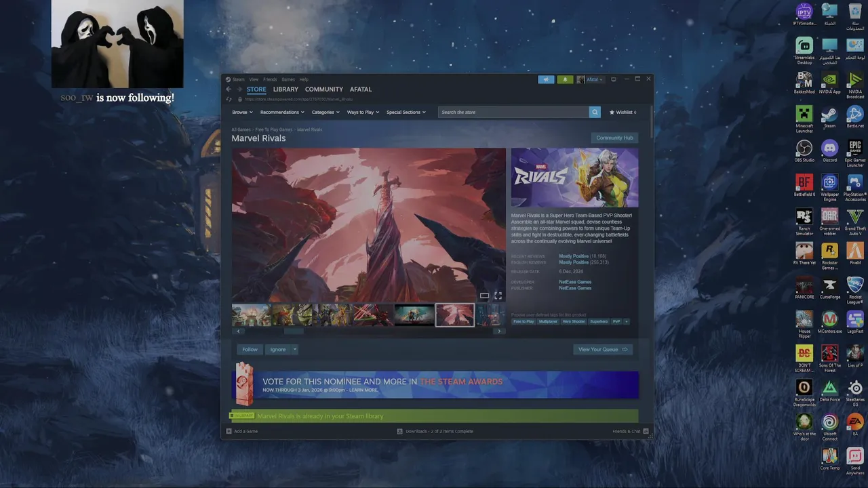Image resolution: width=868 pixels, height=488 pixels.
Task: Switch to the LIBRARY tab
Action: click(x=285, y=89)
